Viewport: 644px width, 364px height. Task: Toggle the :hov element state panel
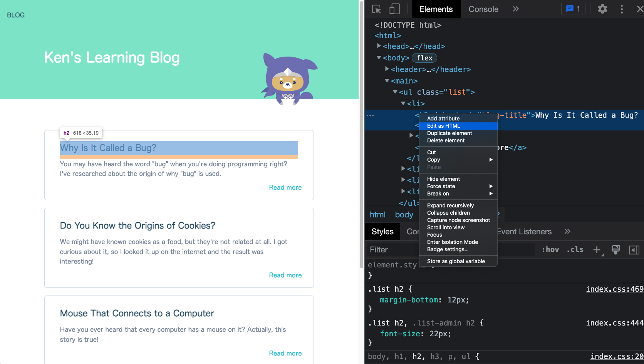click(x=550, y=250)
